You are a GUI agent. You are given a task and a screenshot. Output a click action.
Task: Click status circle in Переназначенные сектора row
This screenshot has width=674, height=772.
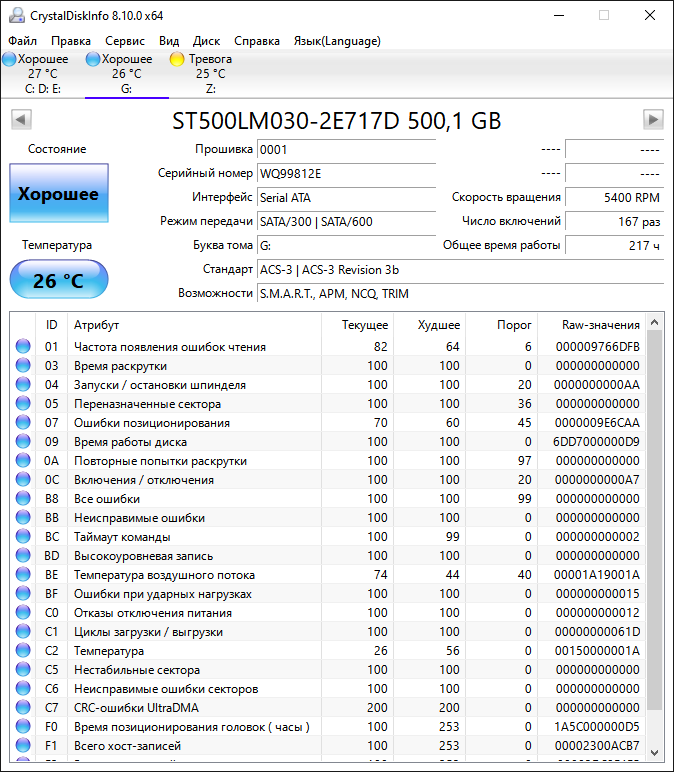pyautogui.click(x=23, y=404)
